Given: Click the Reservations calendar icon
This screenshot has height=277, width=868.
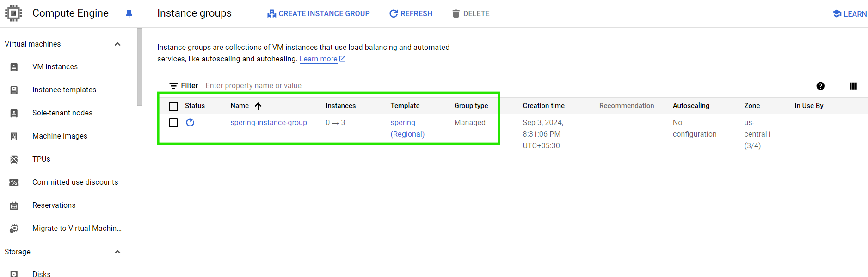Looking at the screenshot, I should click(x=14, y=205).
